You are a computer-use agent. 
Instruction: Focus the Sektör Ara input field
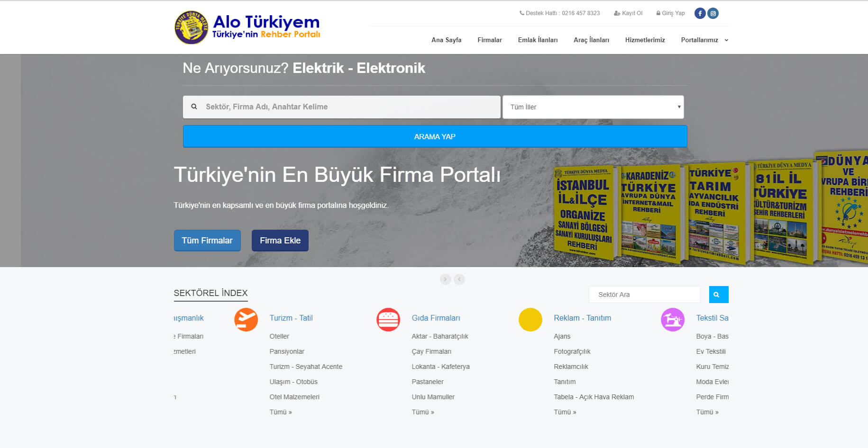point(645,295)
